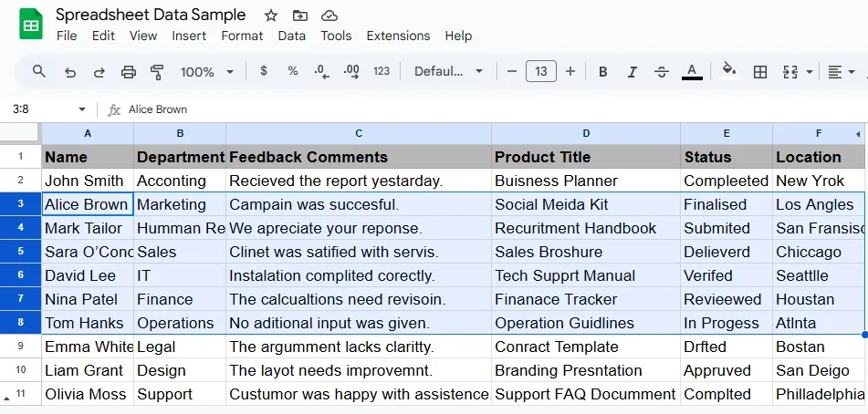The width and height of the screenshot is (868, 414).
Task: Open the Insert menu
Action: pyautogui.click(x=189, y=36)
